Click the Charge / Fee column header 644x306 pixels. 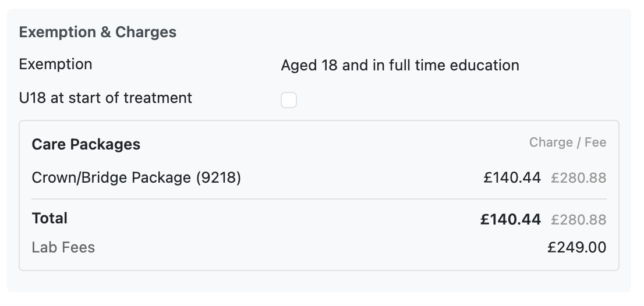click(567, 143)
